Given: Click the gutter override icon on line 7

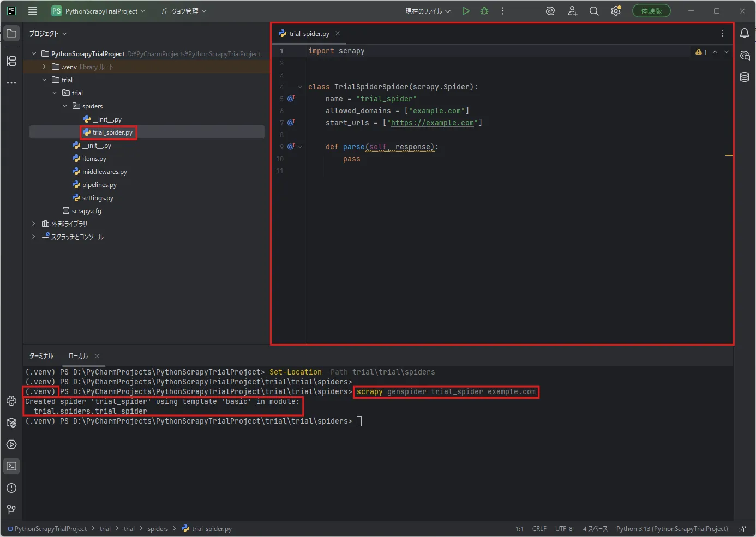Looking at the screenshot, I should click(291, 123).
